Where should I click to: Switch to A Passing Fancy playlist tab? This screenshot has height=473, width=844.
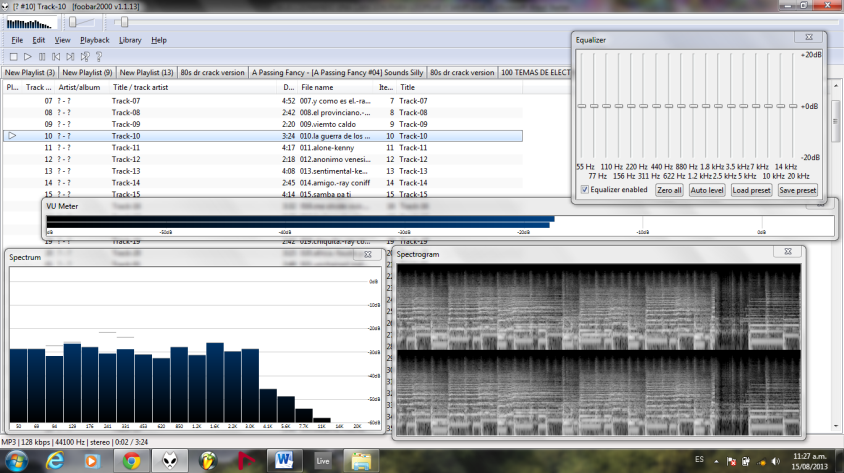(337, 72)
